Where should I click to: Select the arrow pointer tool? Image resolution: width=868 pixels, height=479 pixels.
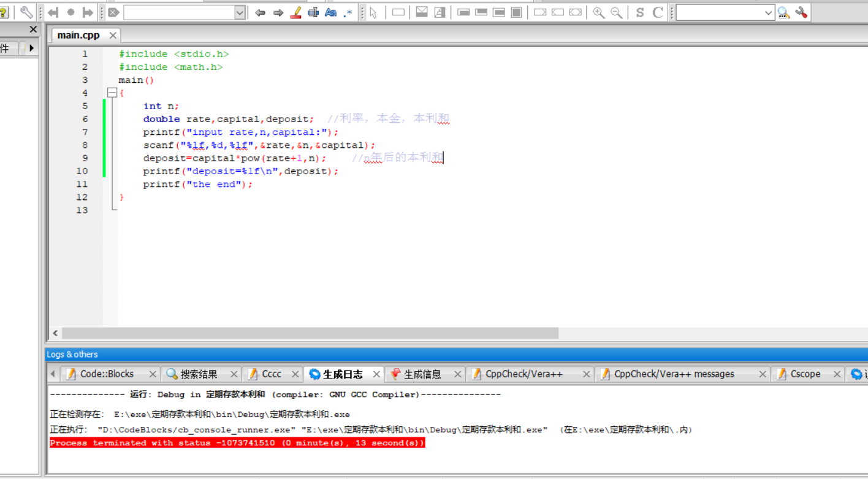coord(373,12)
